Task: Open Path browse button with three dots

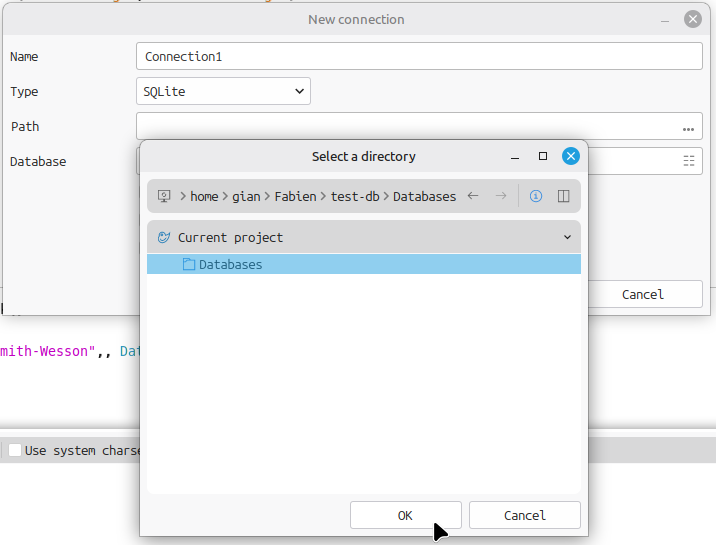Action: click(688, 127)
